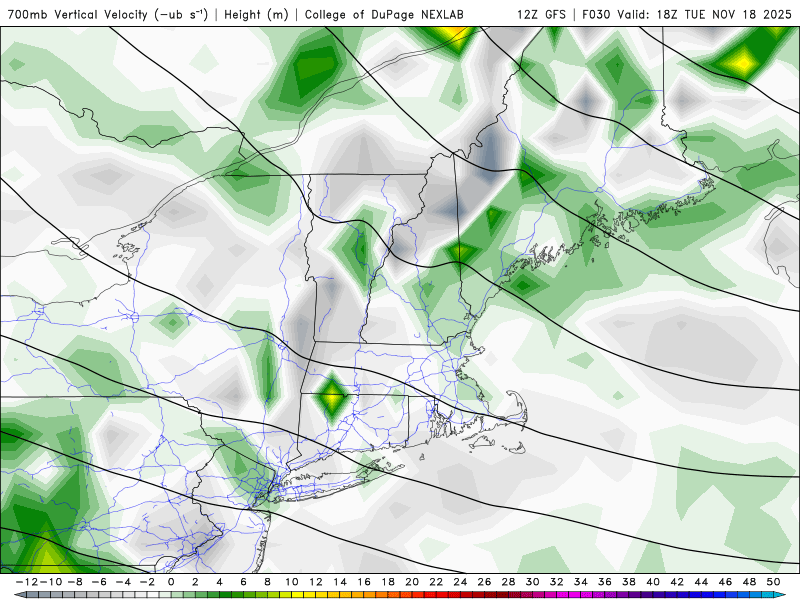Select the -2 value on the color scale
Screen dimensions: 800x600
147,582
